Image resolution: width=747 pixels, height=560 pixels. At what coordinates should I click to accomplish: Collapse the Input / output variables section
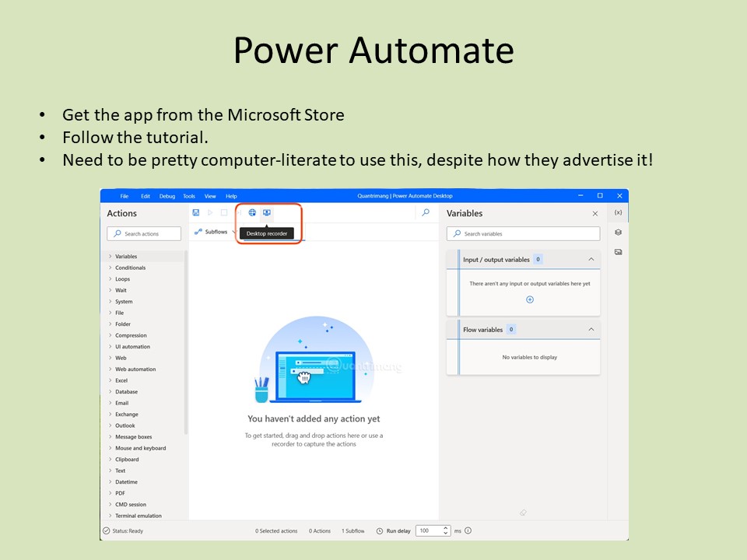tap(591, 259)
